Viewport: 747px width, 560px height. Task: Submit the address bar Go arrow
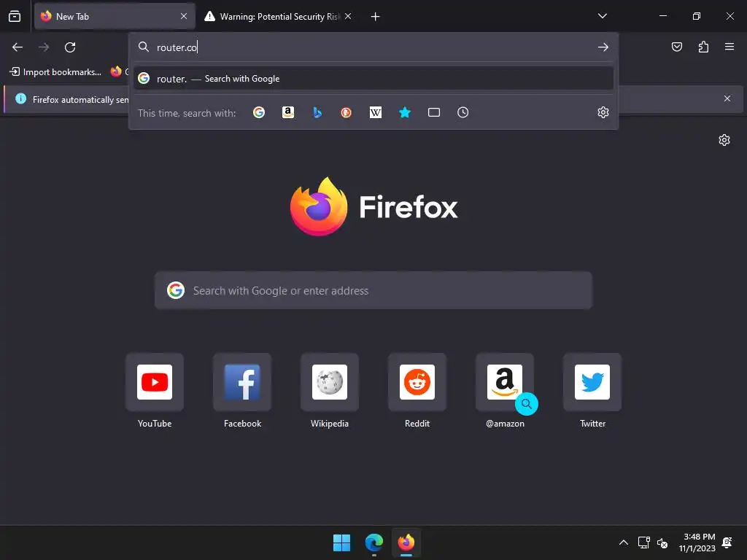tap(603, 47)
